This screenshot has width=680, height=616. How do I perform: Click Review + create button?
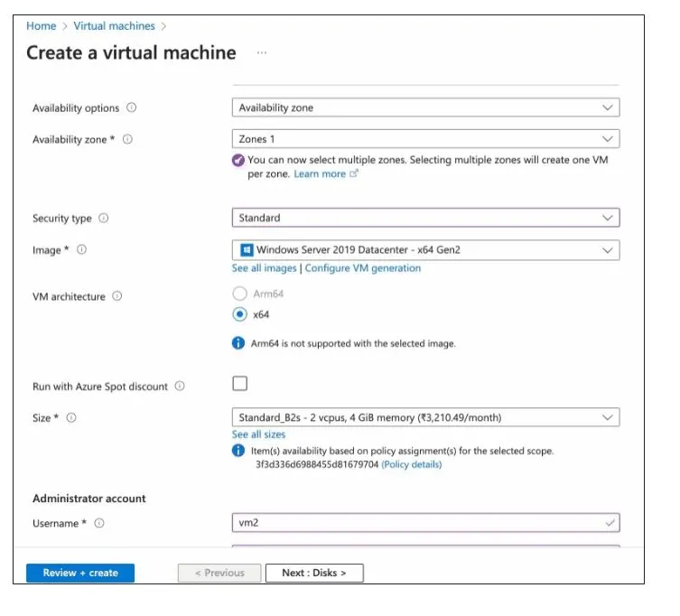tap(80, 573)
